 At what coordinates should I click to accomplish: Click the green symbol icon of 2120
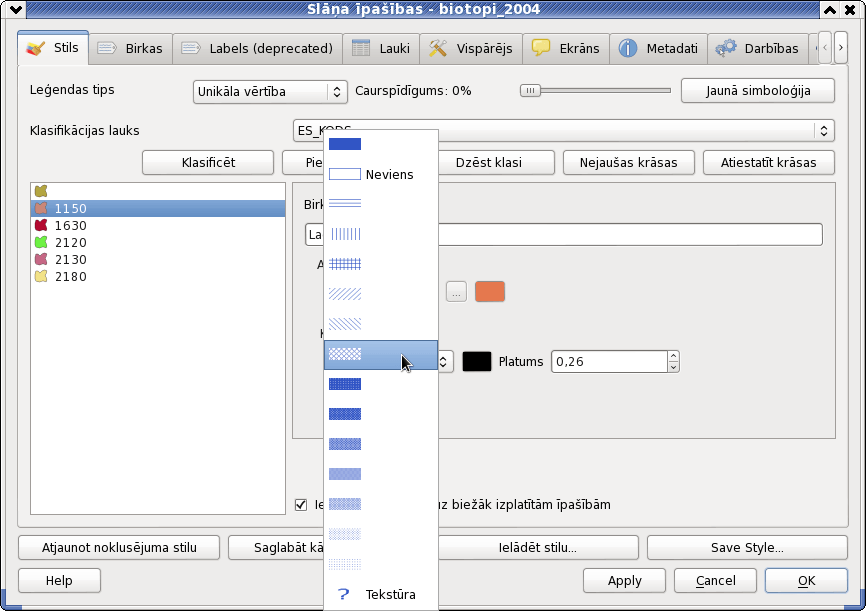[41, 243]
